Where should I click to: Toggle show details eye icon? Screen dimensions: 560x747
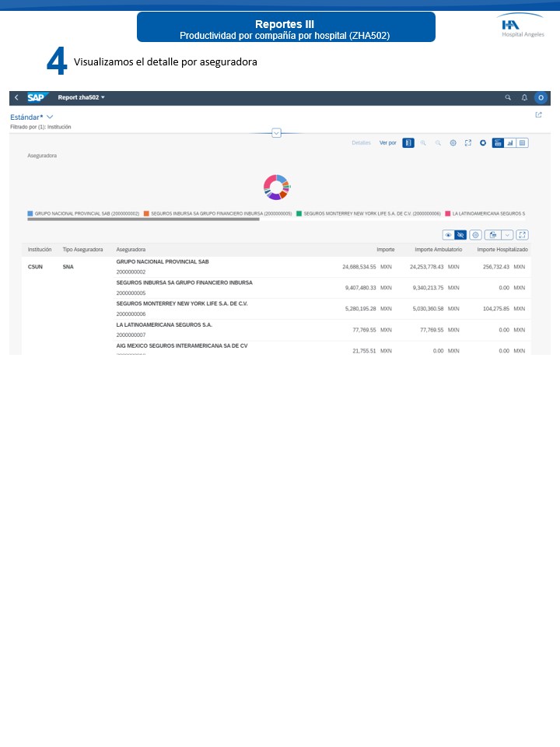[448, 234]
